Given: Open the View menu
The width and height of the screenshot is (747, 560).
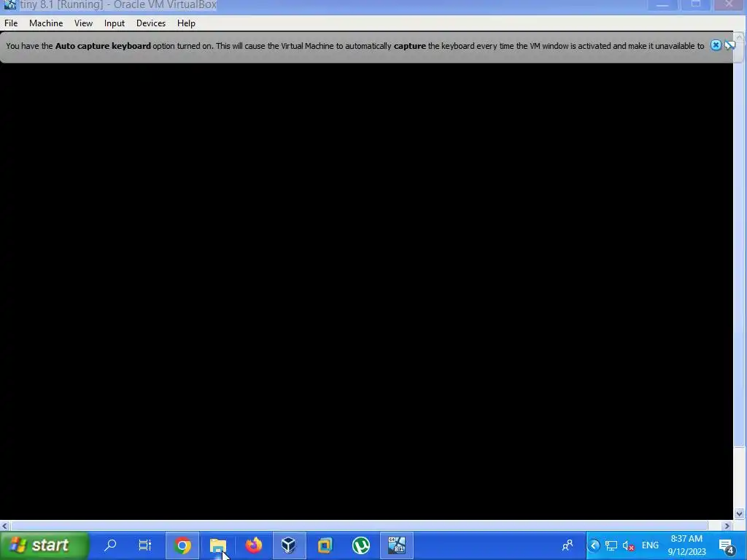Looking at the screenshot, I should tap(83, 23).
